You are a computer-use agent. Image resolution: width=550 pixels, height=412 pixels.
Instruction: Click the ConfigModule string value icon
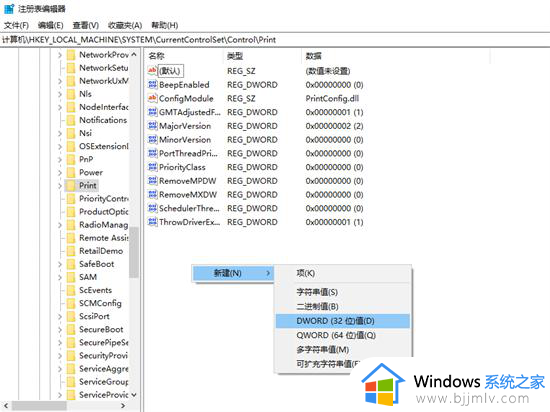point(152,98)
